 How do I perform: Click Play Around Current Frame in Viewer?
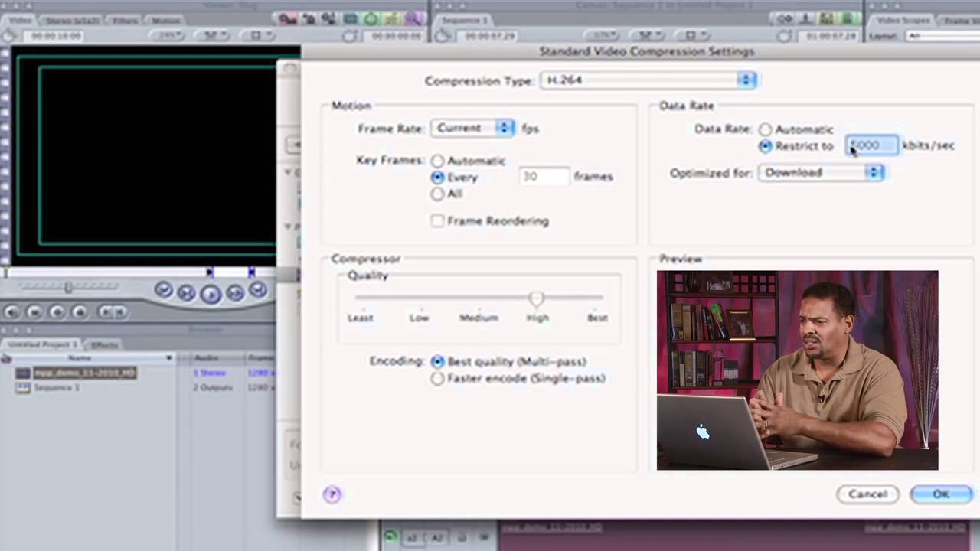click(x=235, y=292)
